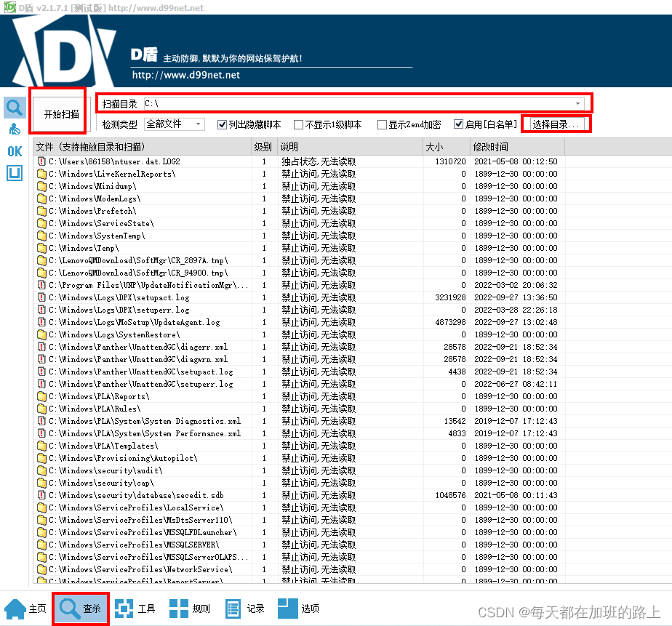This screenshot has width=672, height=626.
Task: Click folder icon of Logs\SystemRestore\ row
Action: [x=41, y=334]
